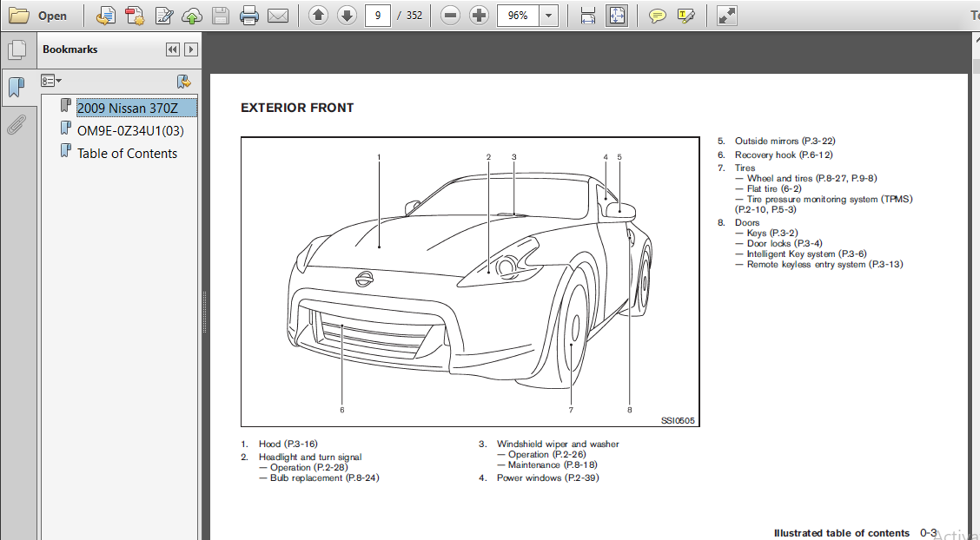Print the document using printer icon
This screenshot has width=980, height=540.
tap(248, 16)
